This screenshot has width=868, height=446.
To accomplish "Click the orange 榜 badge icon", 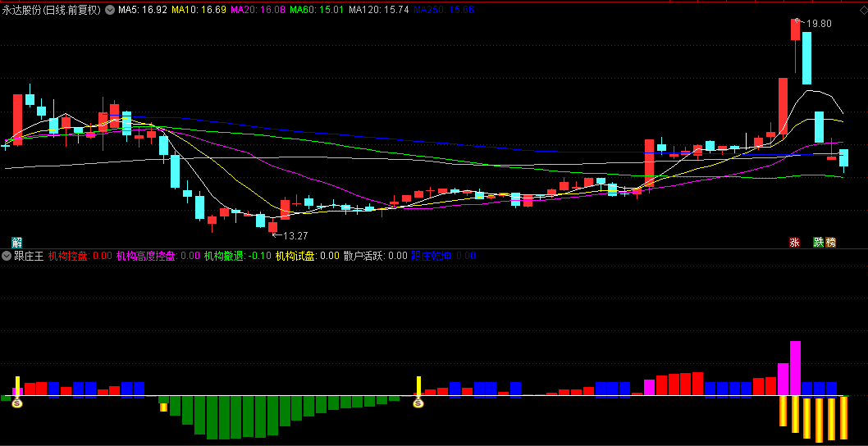I will click(x=830, y=242).
